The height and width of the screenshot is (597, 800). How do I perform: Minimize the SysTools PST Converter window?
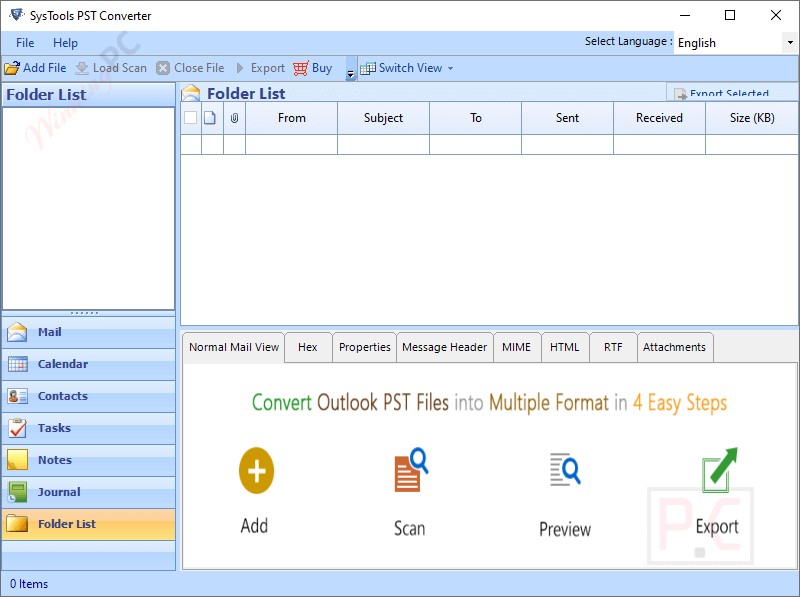[x=685, y=15]
